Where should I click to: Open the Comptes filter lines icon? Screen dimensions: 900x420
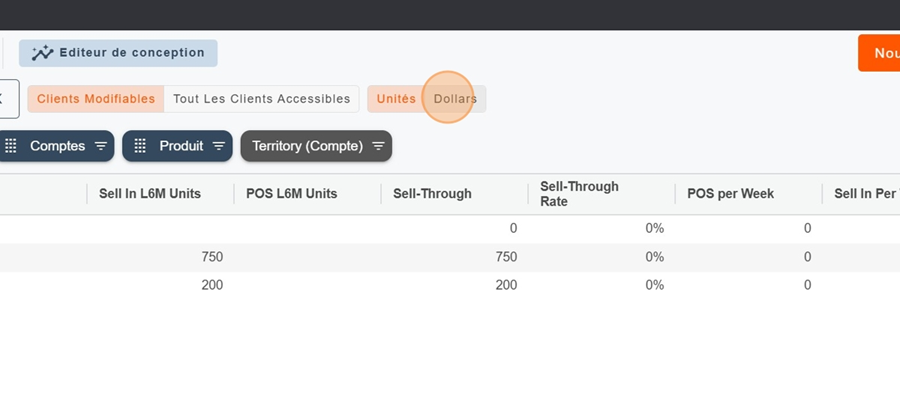pos(101,146)
